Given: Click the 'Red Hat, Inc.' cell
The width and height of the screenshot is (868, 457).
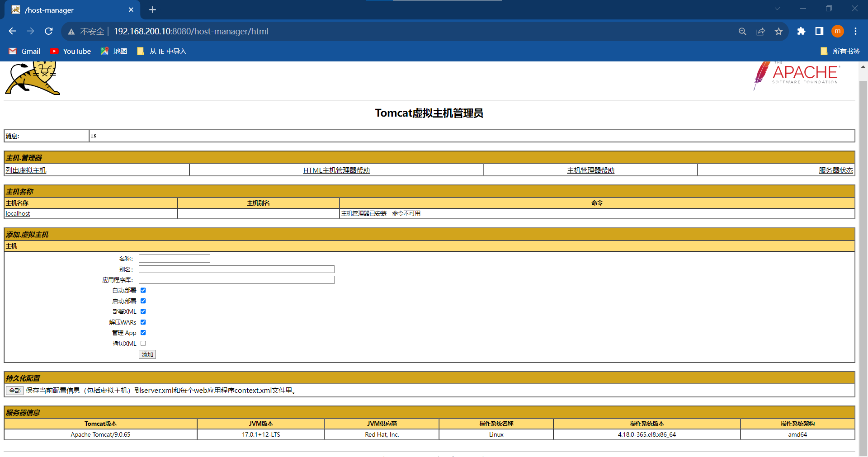Looking at the screenshot, I should coord(382,434).
